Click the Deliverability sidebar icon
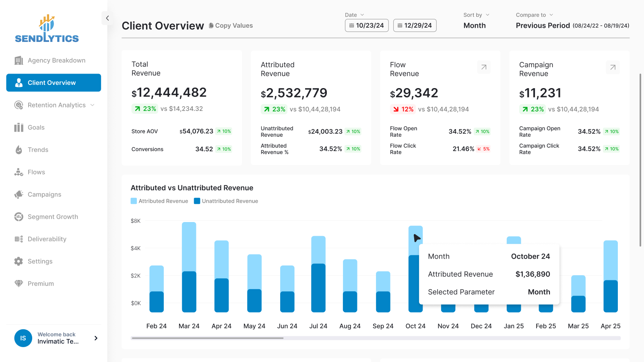The width and height of the screenshot is (644, 362). (19, 239)
